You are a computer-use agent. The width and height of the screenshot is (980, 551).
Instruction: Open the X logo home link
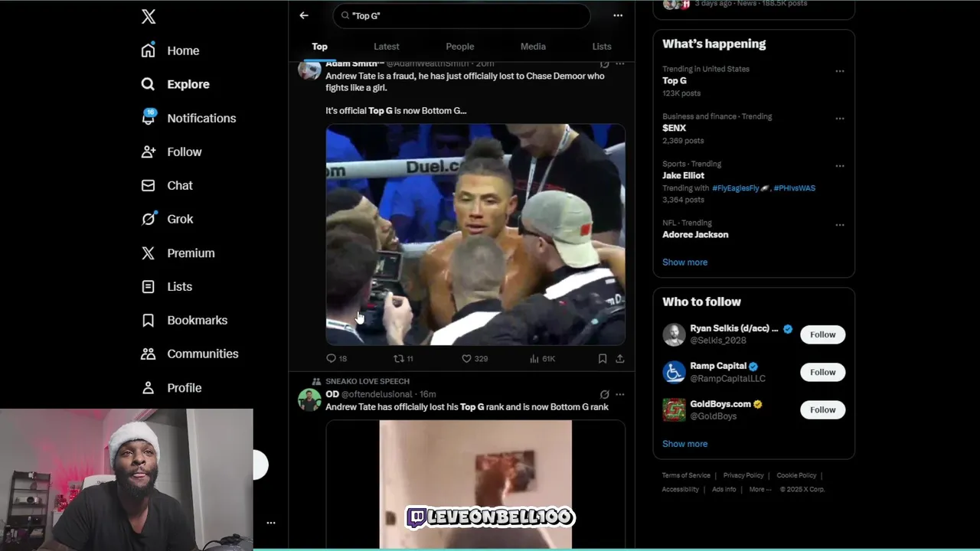point(149,16)
